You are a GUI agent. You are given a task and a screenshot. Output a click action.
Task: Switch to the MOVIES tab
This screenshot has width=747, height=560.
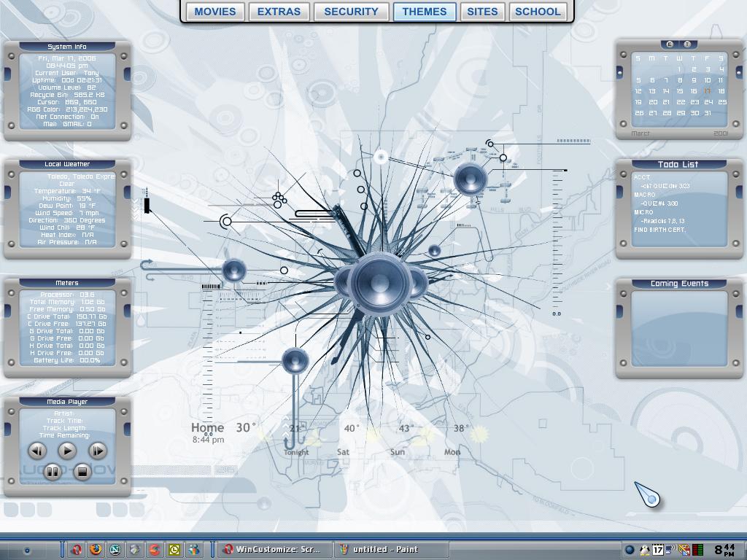[215, 12]
